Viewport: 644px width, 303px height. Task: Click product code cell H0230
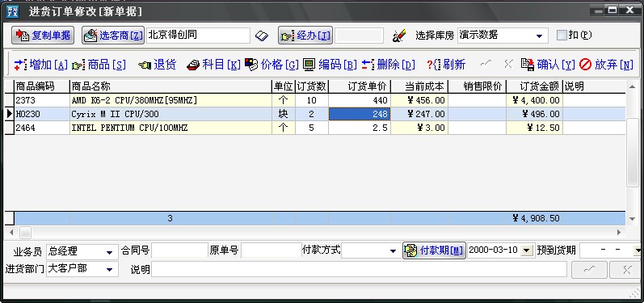tap(42, 114)
